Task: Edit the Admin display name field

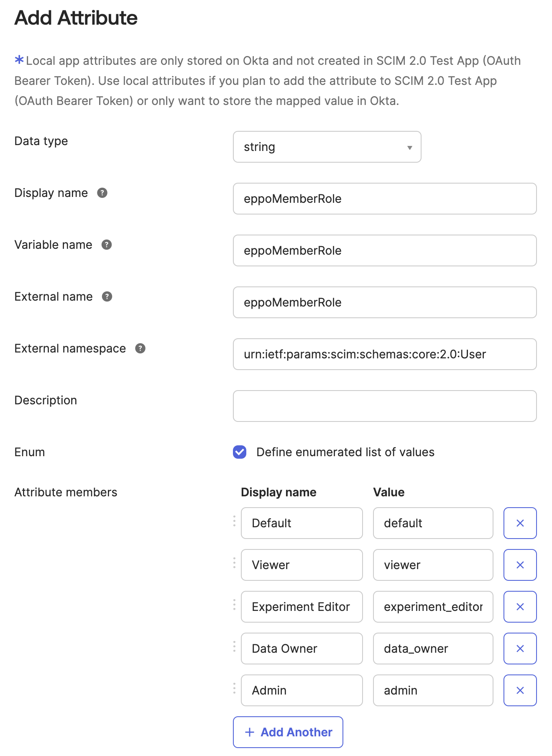Action: click(302, 690)
